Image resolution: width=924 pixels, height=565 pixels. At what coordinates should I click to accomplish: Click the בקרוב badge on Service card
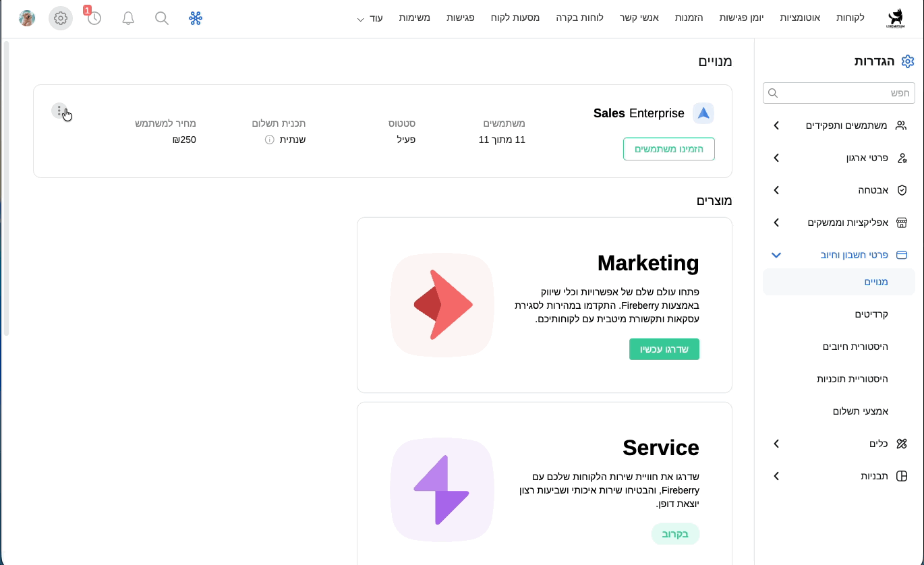pyautogui.click(x=675, y=534)
